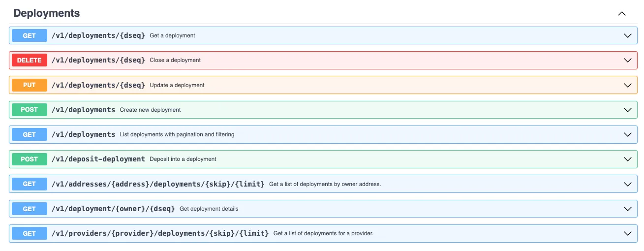The image size is (644, 251).
Task: Click the orange PUT method badge
Action: click(x=30, y=85)
